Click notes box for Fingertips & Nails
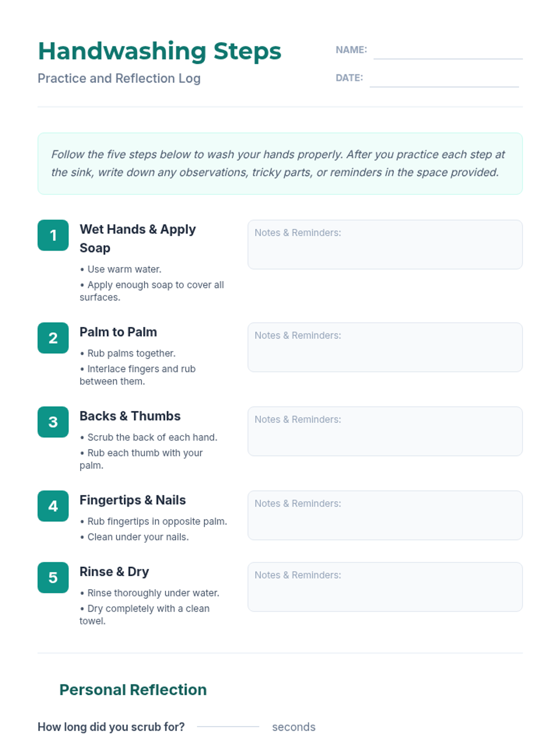This screenshot has width=560, height=747. (385, 515)
